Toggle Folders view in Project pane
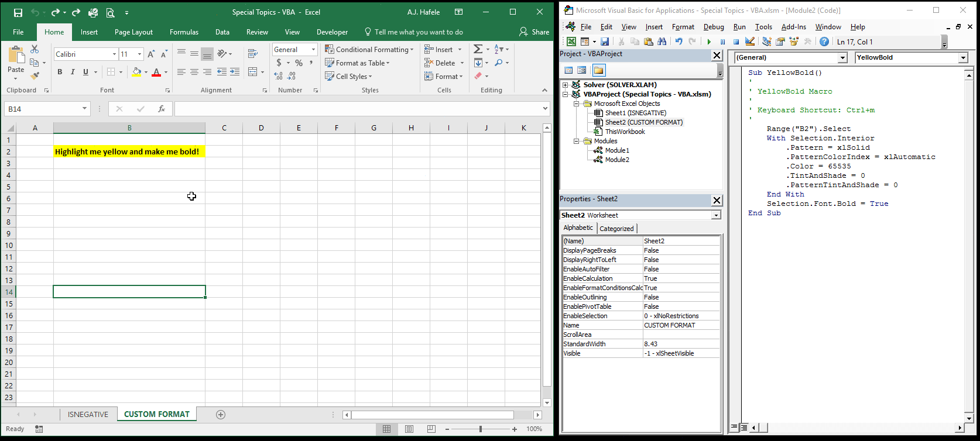This screenshot has width=980, height=441. coord(598,70)
